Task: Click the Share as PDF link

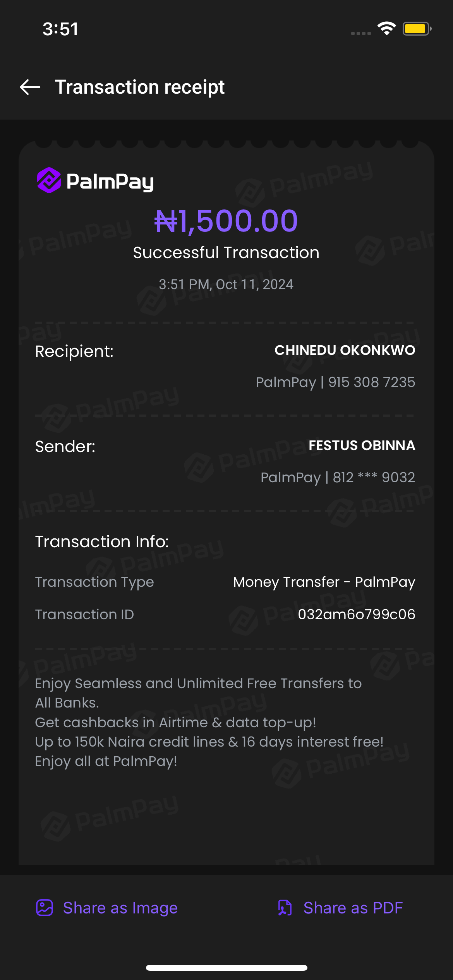Action: [x=353, y=908]
